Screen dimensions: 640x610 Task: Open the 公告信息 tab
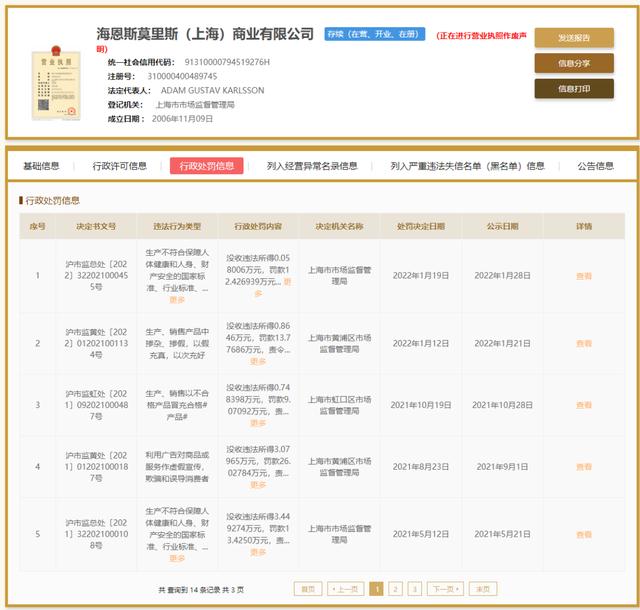(x=597, y=166)
